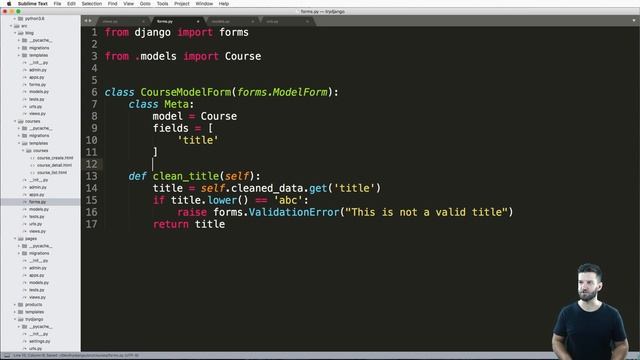Screen dimensions: 640x360
Task: Open models.py under the blog folder
Action: tap(39, 92)
